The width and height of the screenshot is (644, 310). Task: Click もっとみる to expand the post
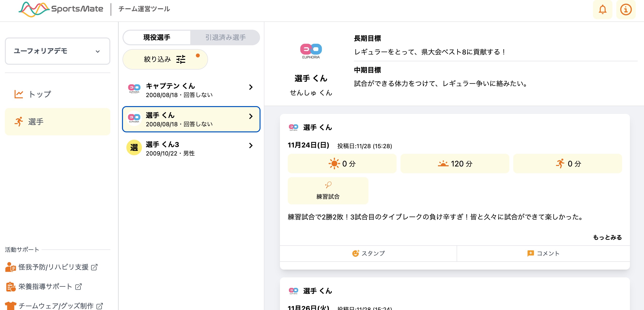click(607, 237)
